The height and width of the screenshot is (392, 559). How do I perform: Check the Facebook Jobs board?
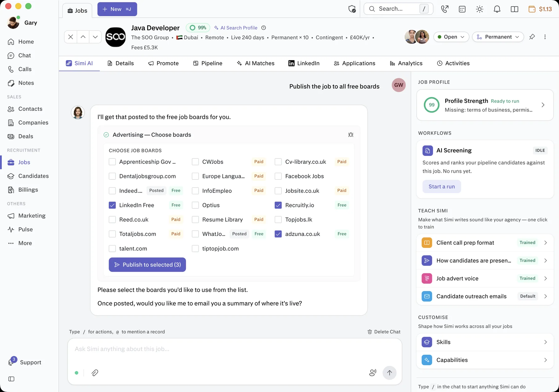coord(278,176)
